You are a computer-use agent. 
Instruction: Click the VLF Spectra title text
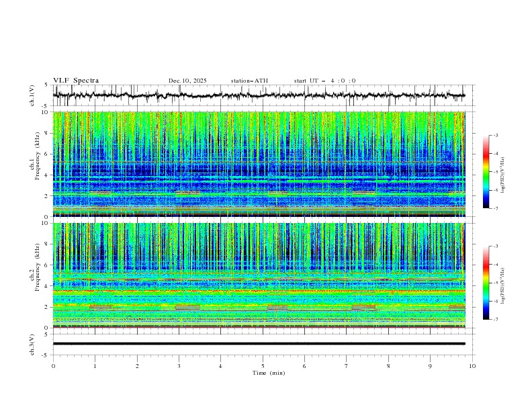(76, 81)
